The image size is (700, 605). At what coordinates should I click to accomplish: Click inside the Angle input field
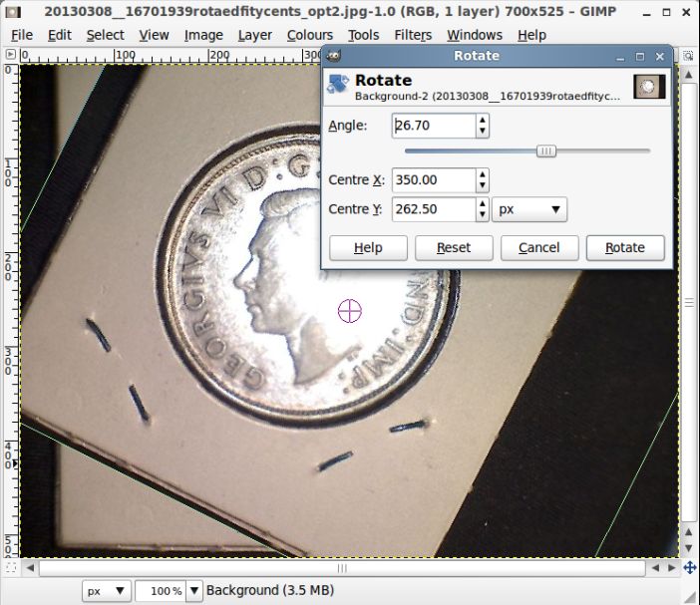(434, 126)
